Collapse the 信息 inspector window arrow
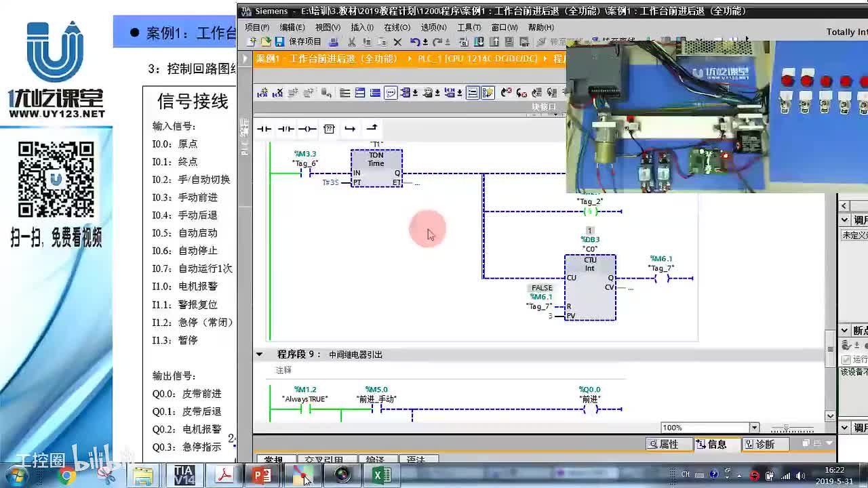 pos(830,443)
